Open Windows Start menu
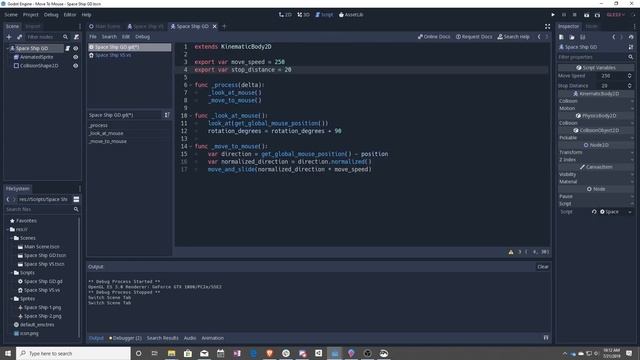The image size is (640, 360). coord(8,353)
